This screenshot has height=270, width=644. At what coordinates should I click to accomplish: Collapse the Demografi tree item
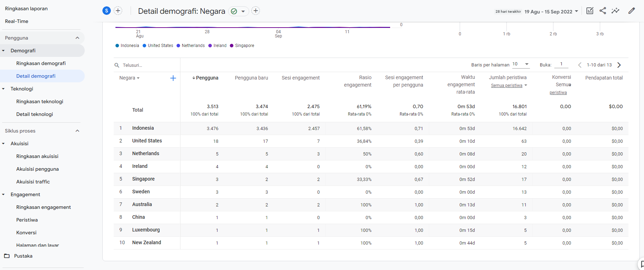(x=4, y=51)
